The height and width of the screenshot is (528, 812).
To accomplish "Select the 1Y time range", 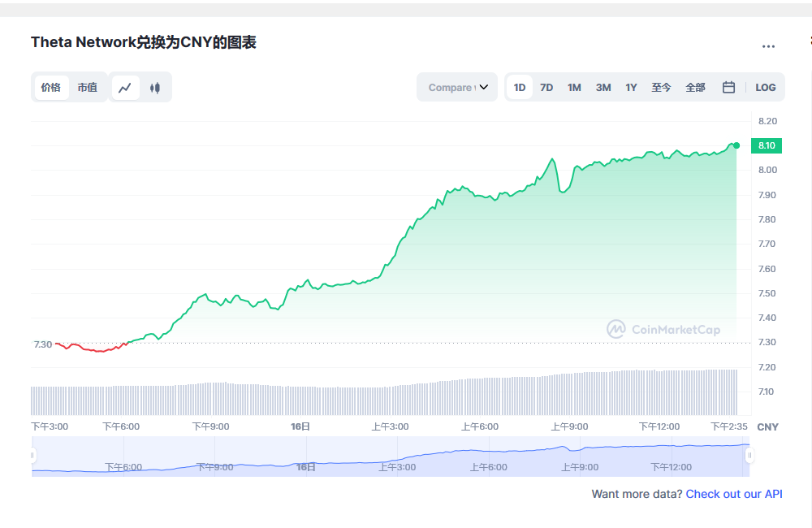I will click(x=631, y=87).
